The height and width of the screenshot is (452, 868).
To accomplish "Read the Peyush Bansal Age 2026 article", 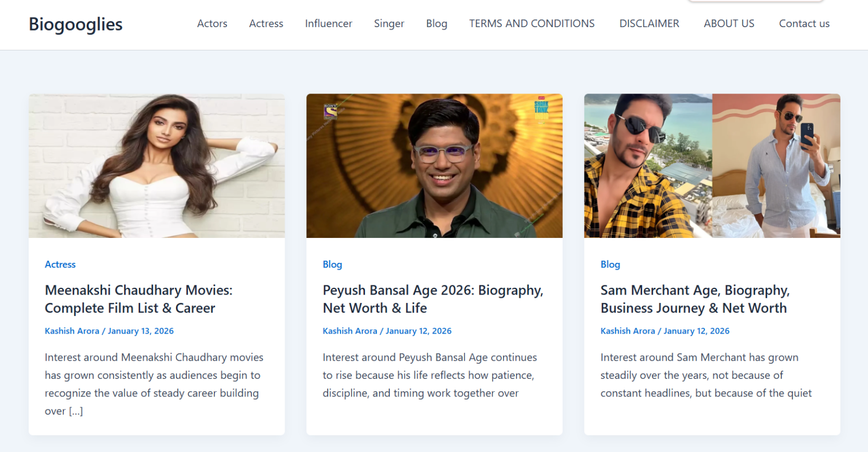I will click(x=432, y=299).
